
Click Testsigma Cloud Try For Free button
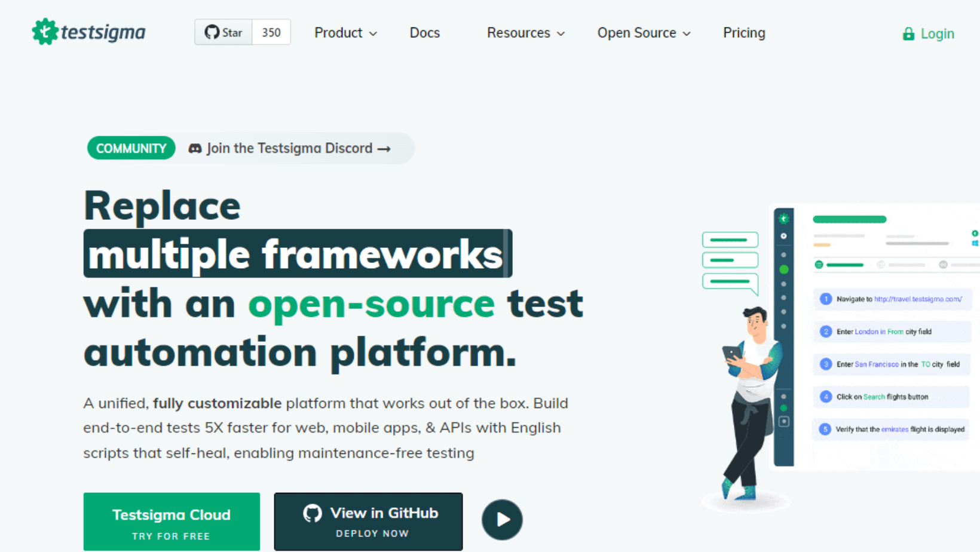(171, 522)
